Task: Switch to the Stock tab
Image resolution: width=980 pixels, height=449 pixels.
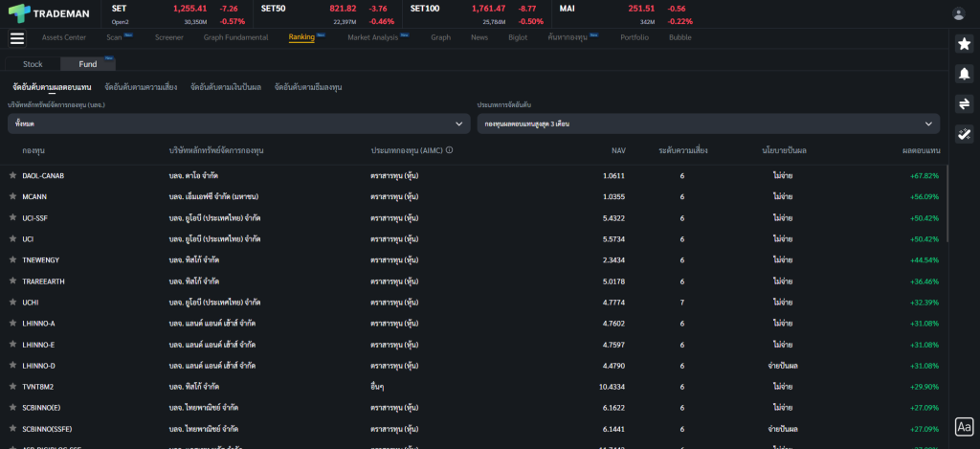Action: click(33, 64)
